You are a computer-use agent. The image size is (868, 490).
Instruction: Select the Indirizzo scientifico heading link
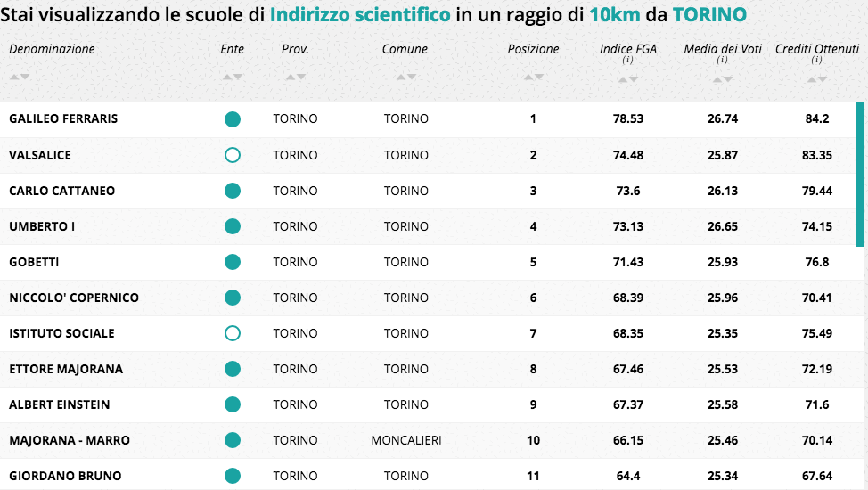pyautogui.click(x=360, y=14)
